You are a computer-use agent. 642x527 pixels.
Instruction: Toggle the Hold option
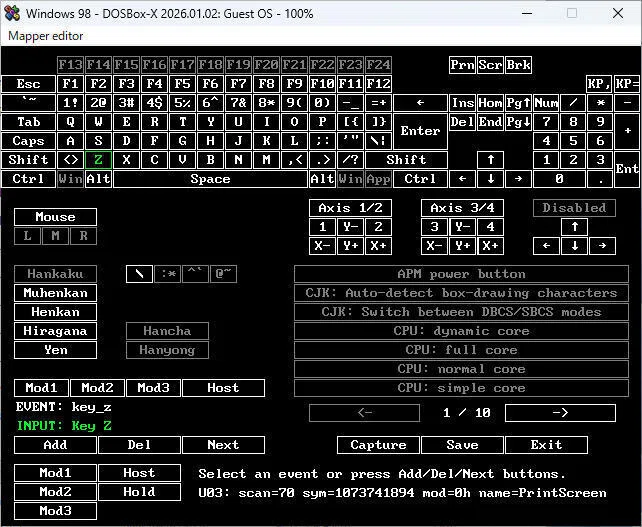pyautogui.click(x=140, y=492)
